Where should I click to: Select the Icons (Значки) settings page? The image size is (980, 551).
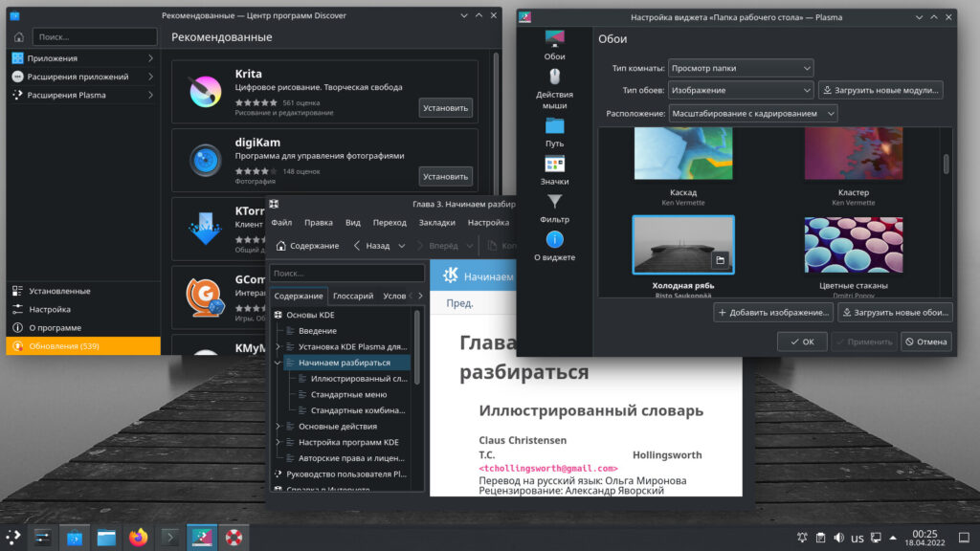pos(554,170)
